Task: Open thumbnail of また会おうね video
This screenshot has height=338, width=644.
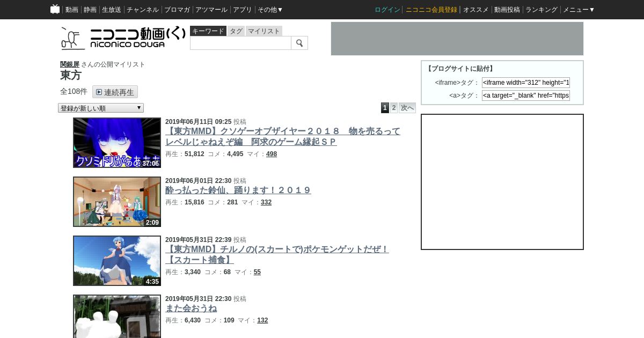Action: pos(117,317)
